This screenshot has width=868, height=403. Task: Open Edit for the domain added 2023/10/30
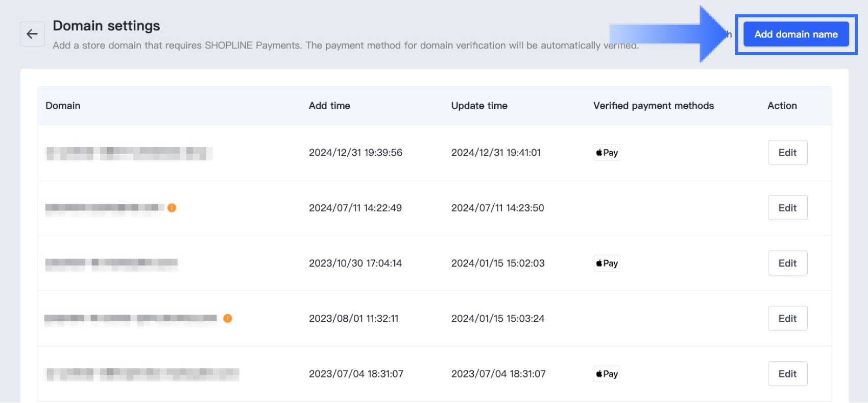pos(787,263)
